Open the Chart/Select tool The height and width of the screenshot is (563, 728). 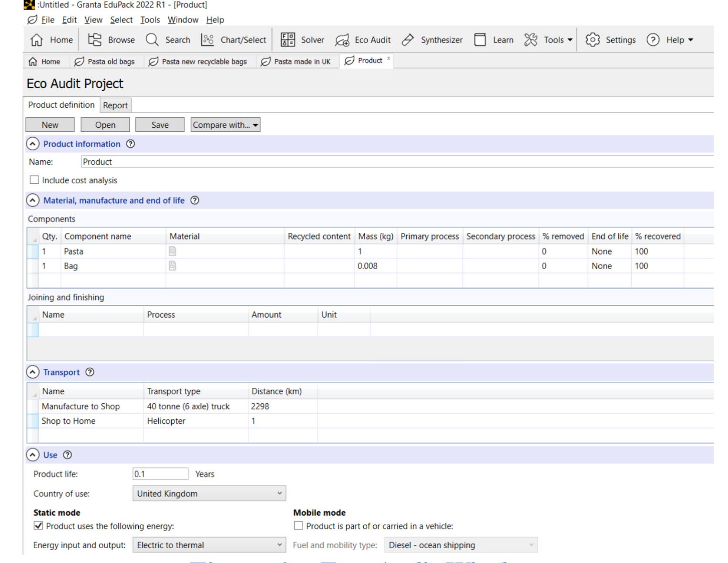click(x=234, y=40)
